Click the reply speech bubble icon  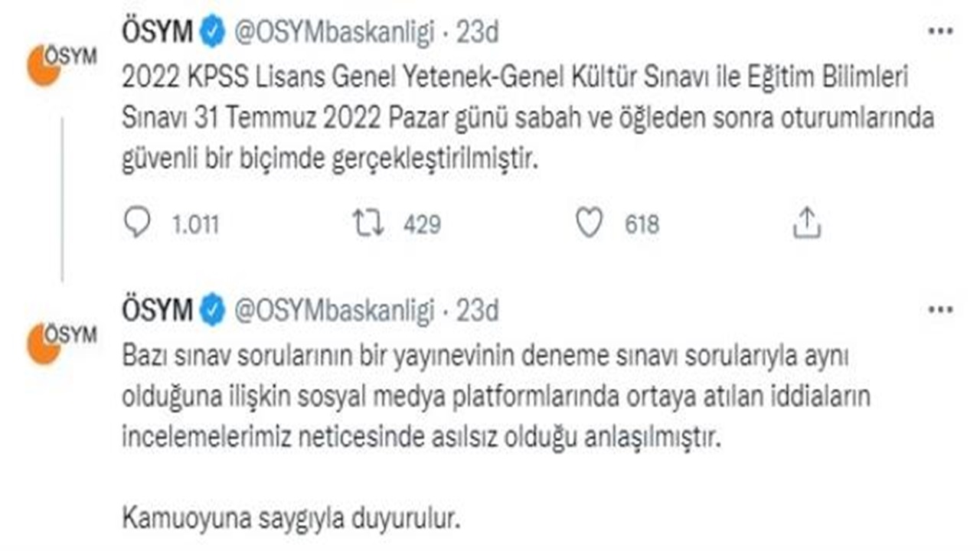[x=136, y=223]
